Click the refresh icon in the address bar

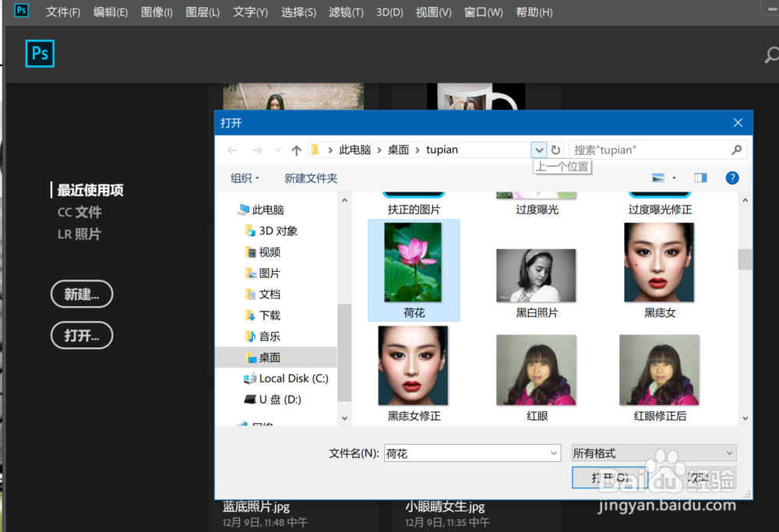[555, 149]
